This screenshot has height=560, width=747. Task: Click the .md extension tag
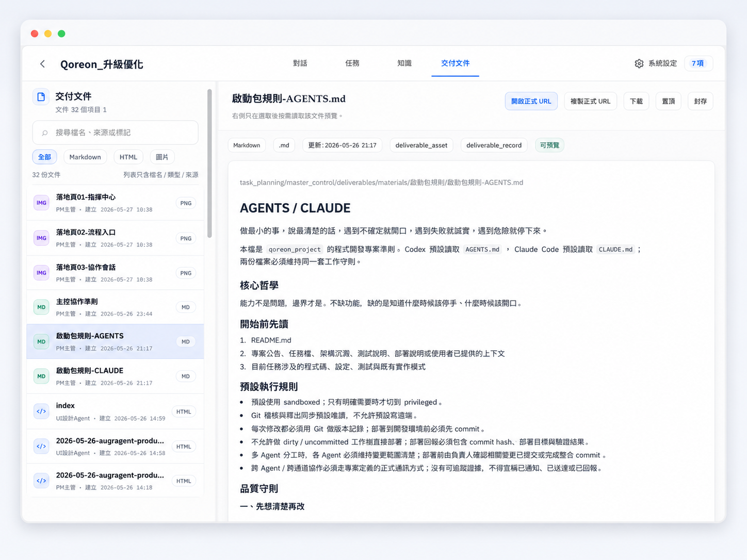click(x=284, y=145)
